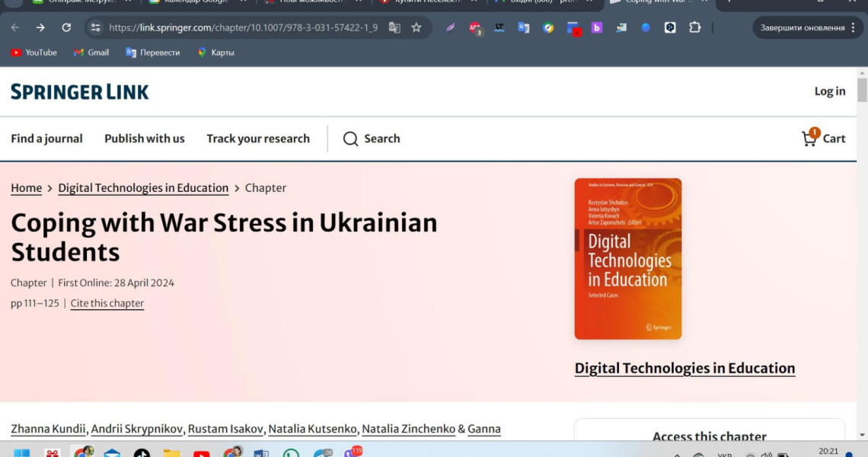Viewport: 868px width, 457px height.
Task: Open the red ABP ad blocker extension
Action: [475, 28]
